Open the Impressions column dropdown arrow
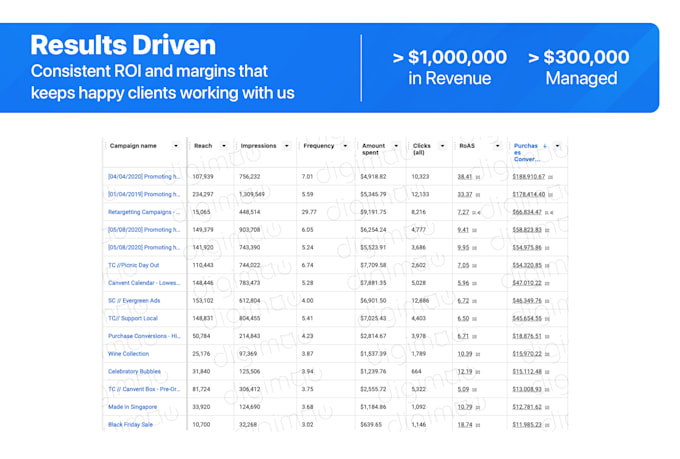Screen dimensions: 680x459 [287, 146]
